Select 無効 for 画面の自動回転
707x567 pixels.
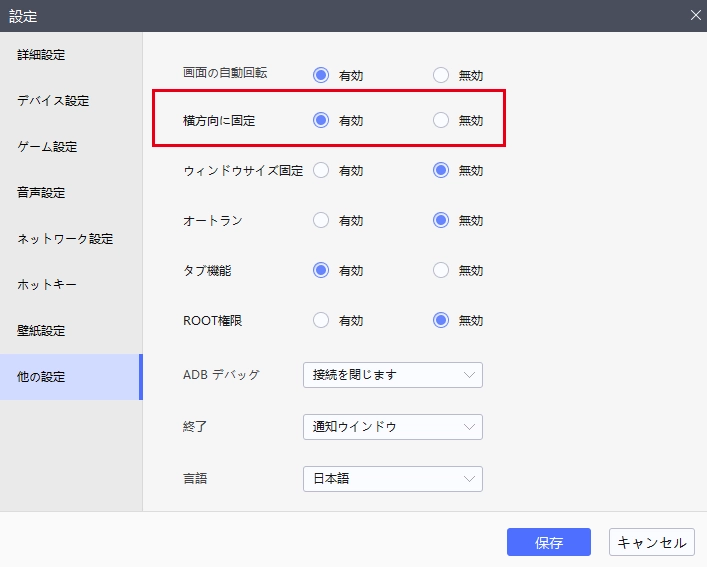(x=441, y=75)
